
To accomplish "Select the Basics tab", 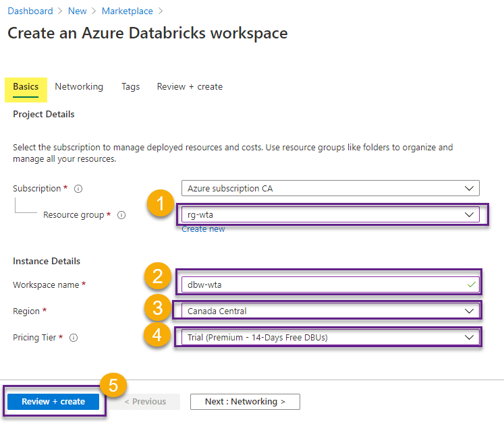I will click(26, 87).
